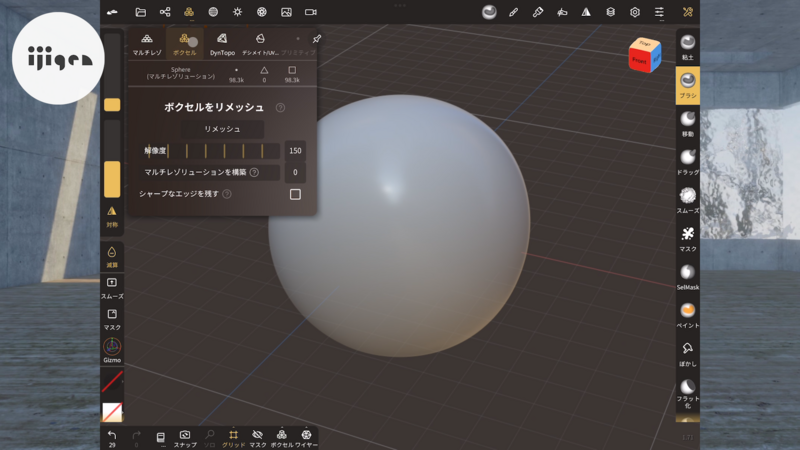800x450 pixels.
Task: Open the Camera menu
Action: coord(311,12)
